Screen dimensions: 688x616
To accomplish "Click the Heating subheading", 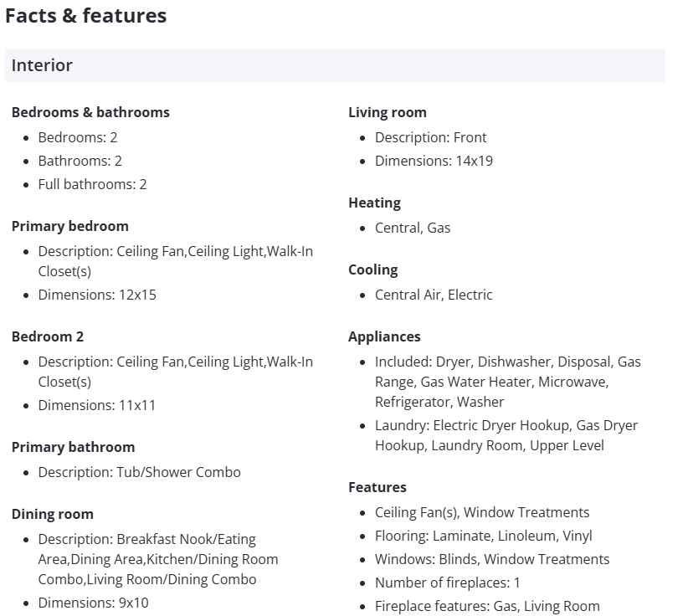I will 374,203.
